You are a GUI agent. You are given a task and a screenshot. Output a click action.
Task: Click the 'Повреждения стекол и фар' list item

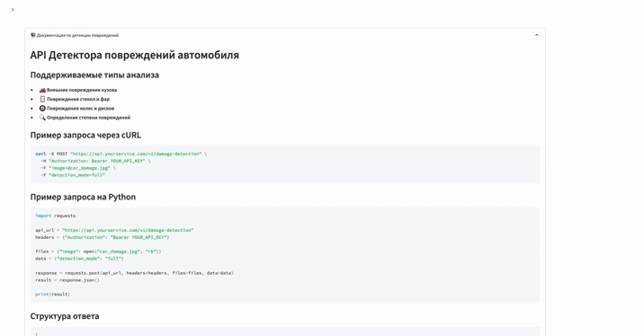pos(78,99)
